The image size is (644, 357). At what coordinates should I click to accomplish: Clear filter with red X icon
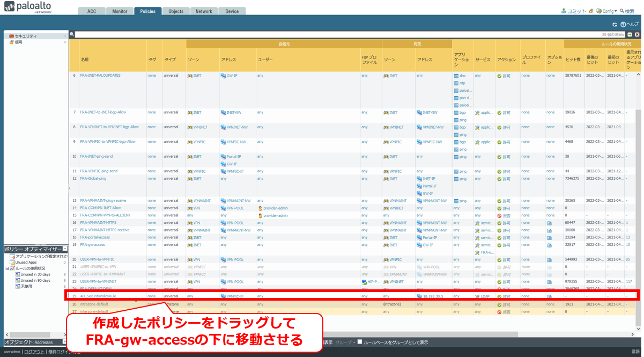click(637, 34)
